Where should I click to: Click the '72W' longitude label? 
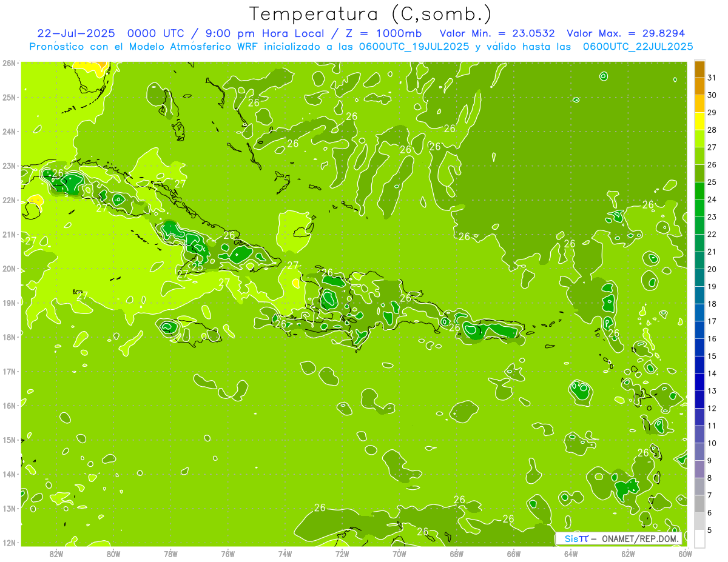(x=342, y=554)
